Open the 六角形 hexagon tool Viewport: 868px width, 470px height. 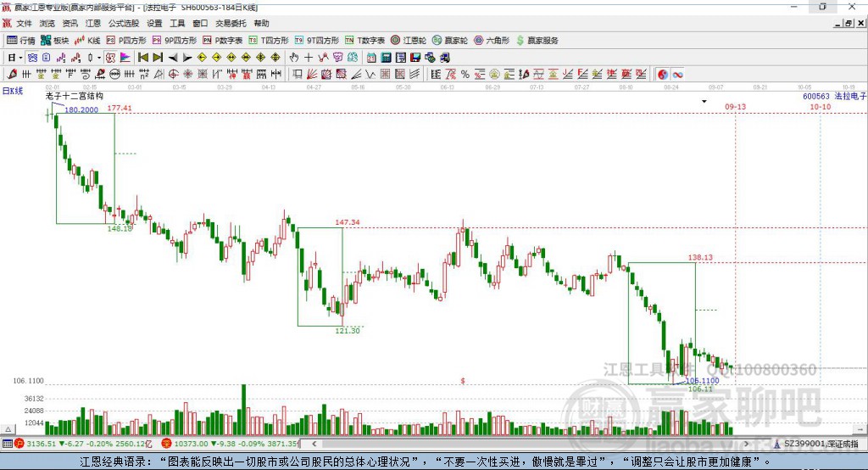click(492, 41)
